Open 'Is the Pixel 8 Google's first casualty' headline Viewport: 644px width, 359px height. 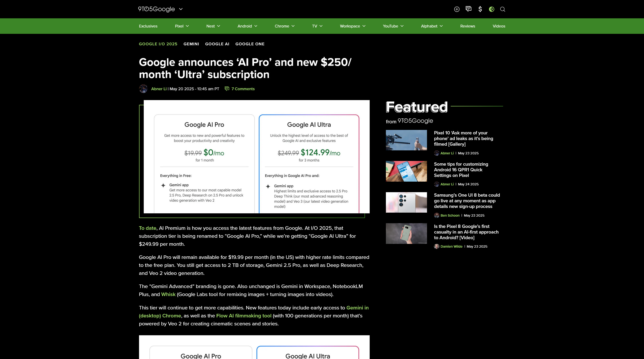(x=466, y=232)
